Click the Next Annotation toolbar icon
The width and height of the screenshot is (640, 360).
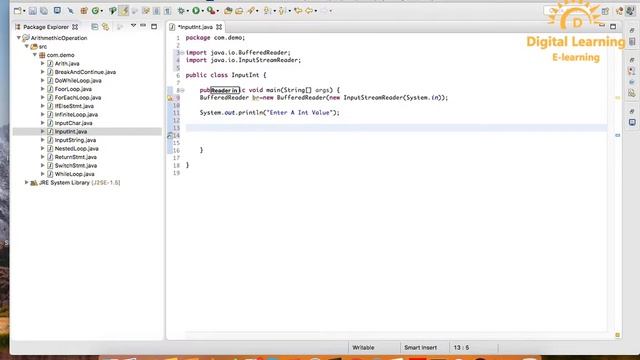[267, 11]
